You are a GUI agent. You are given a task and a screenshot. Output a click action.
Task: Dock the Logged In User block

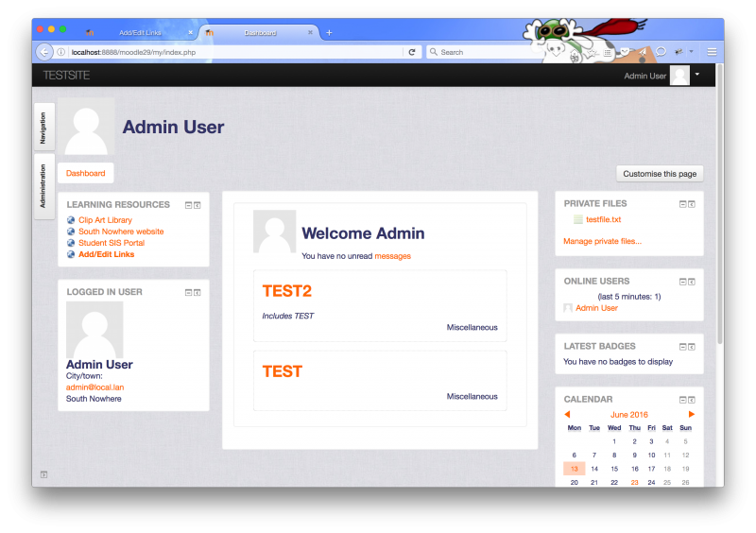(198, 293)
